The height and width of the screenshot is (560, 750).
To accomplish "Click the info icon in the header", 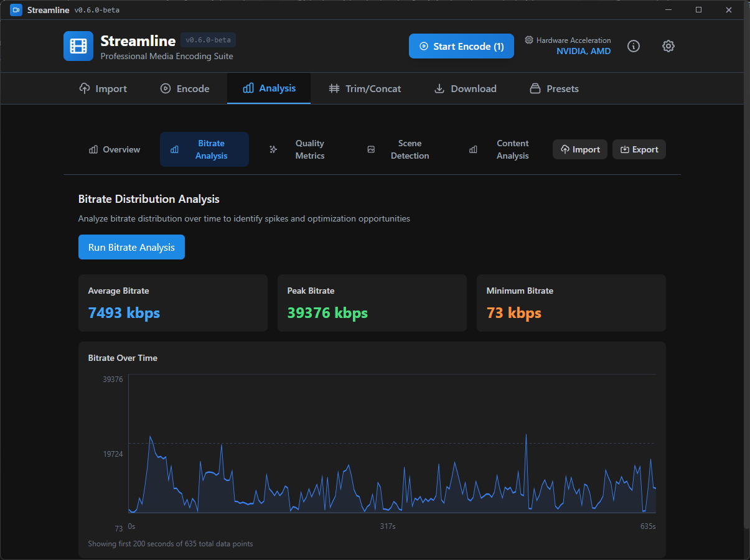I will (633, 46).
